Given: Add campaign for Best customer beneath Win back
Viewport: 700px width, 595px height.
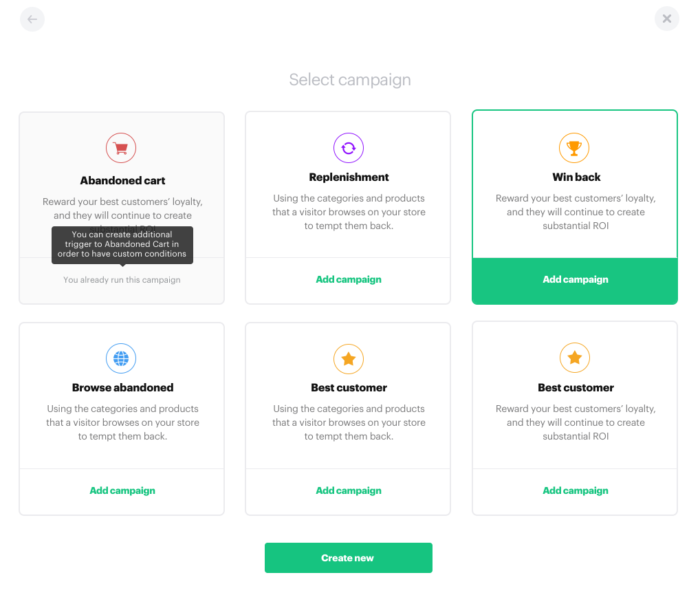Looking at the screenshot, I should pyautogui.click(x=576, y=490).
